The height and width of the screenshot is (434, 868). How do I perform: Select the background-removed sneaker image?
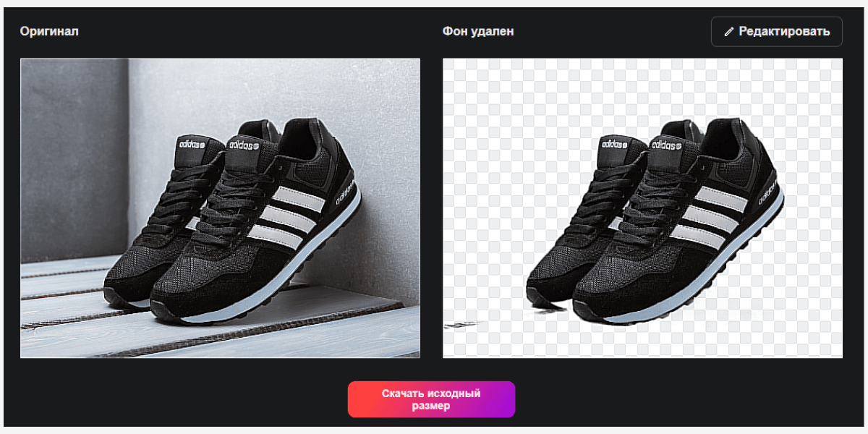tap(642, 208)
